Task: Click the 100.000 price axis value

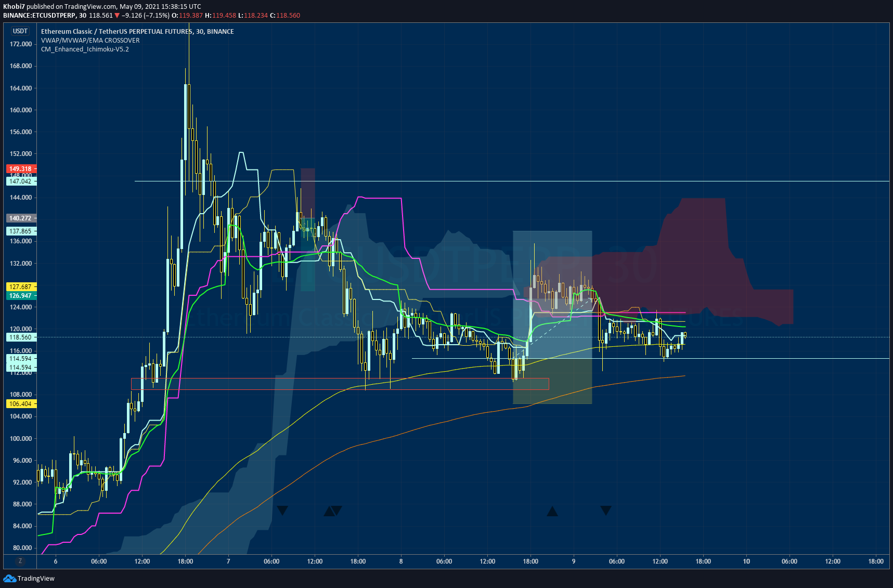Action: pyautogui.click(x=21, y=438)
